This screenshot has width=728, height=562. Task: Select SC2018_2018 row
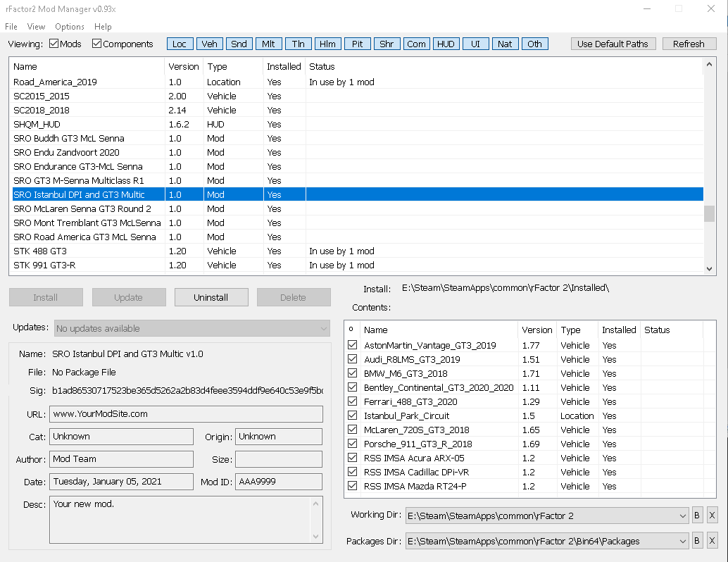click(x=356, y=110)
